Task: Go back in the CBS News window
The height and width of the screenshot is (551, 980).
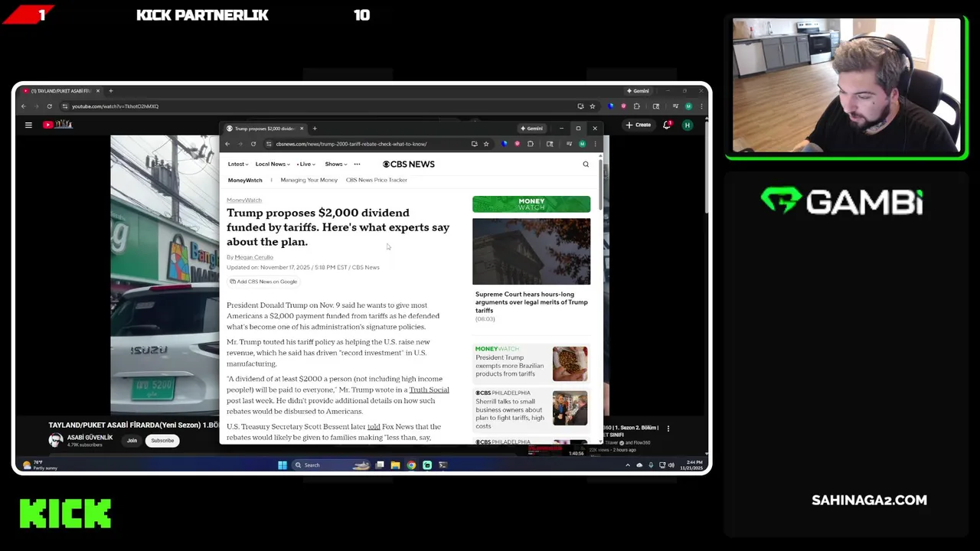Action: pos(227,144)
